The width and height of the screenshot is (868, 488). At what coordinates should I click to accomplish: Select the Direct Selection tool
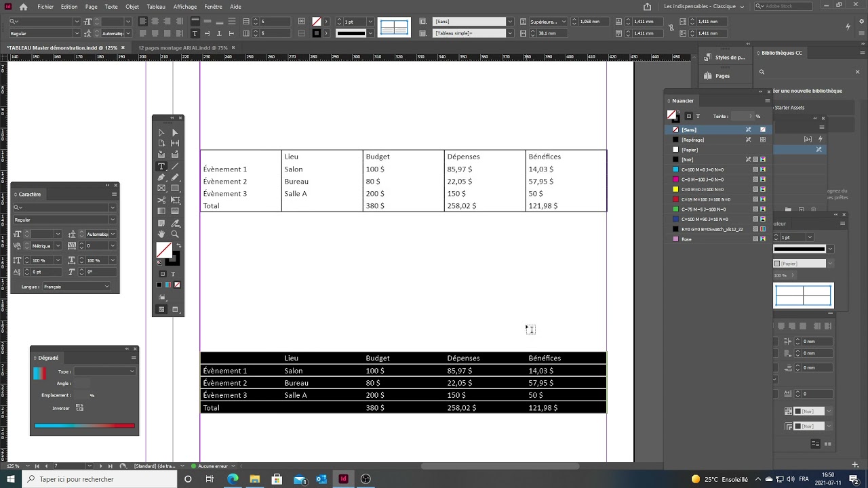[x=175, y=133]
